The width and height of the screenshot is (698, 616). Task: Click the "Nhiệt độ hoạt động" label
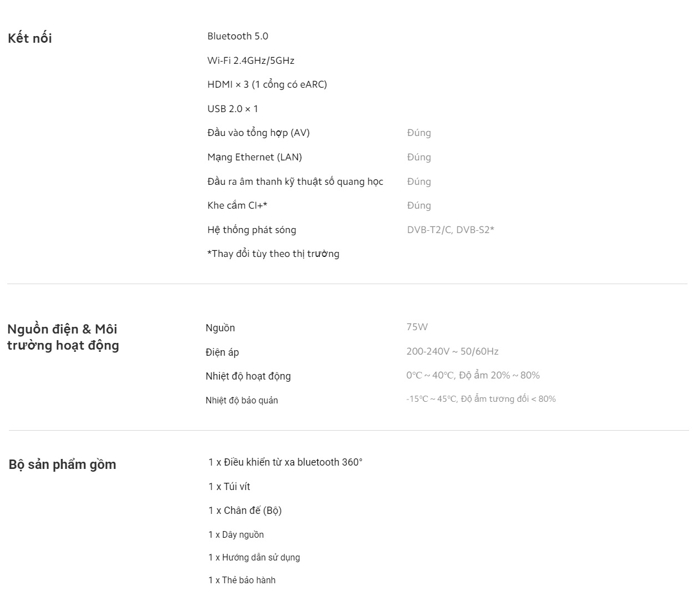[248, 376]
